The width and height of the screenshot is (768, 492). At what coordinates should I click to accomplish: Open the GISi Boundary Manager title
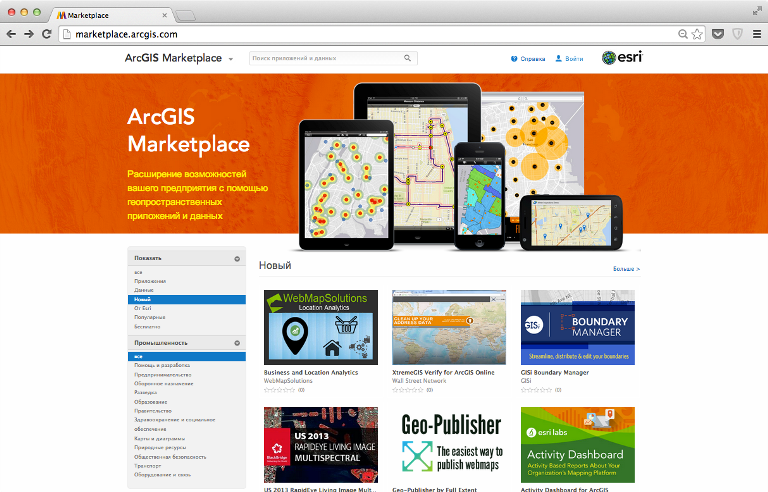555,372
